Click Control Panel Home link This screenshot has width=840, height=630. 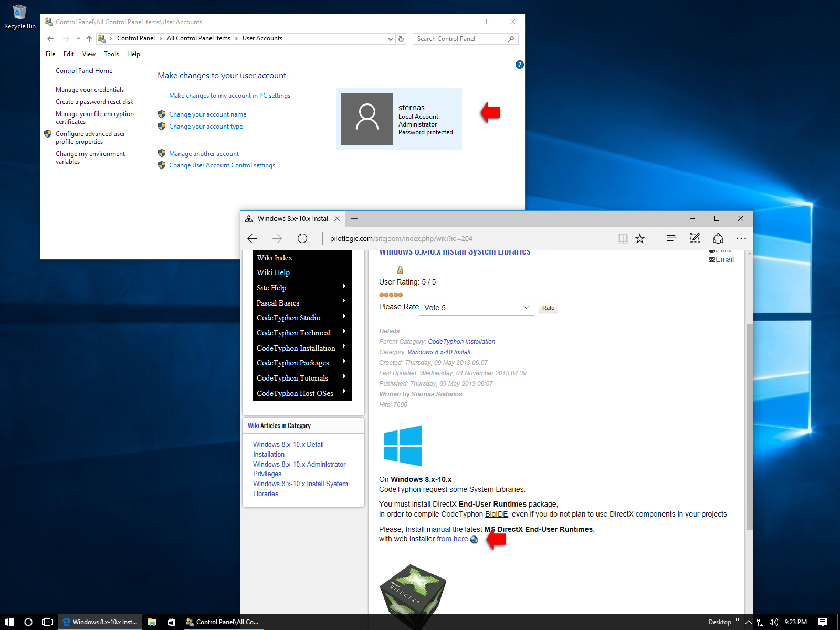click(x=84, y=71)
